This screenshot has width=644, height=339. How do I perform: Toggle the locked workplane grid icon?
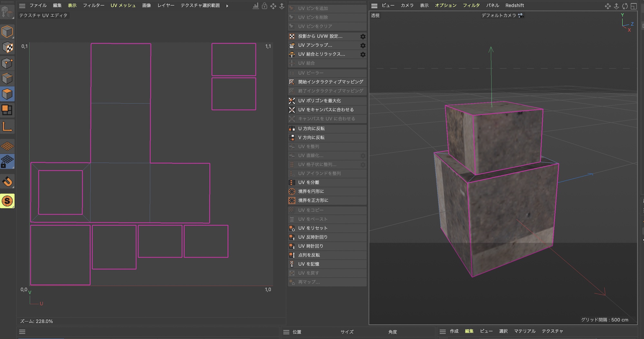(x=7, y=162)
